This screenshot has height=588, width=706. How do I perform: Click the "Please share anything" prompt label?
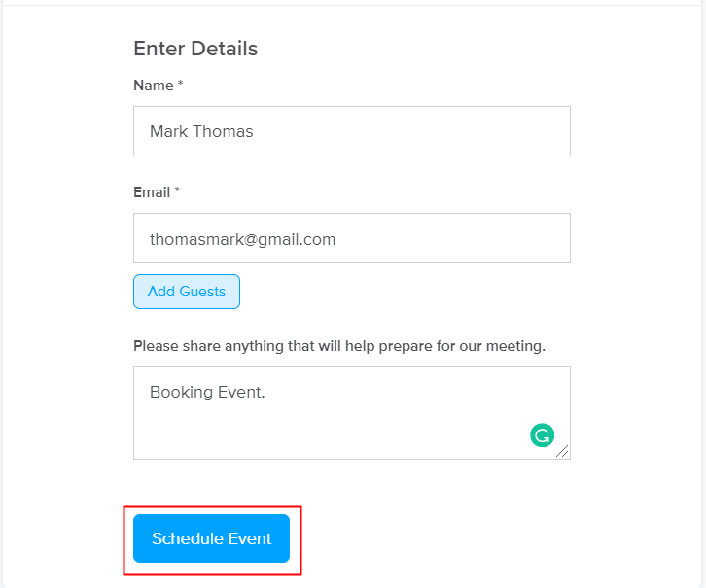point(339,346)
